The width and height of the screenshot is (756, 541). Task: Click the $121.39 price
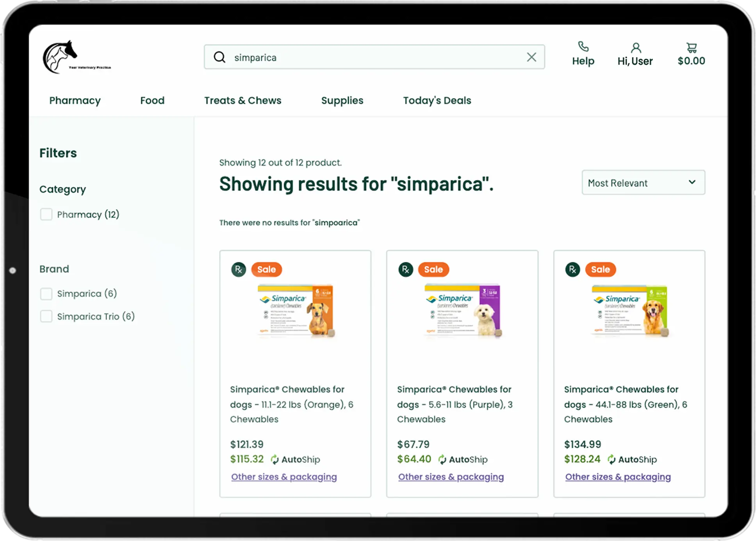tap(247, 444)
